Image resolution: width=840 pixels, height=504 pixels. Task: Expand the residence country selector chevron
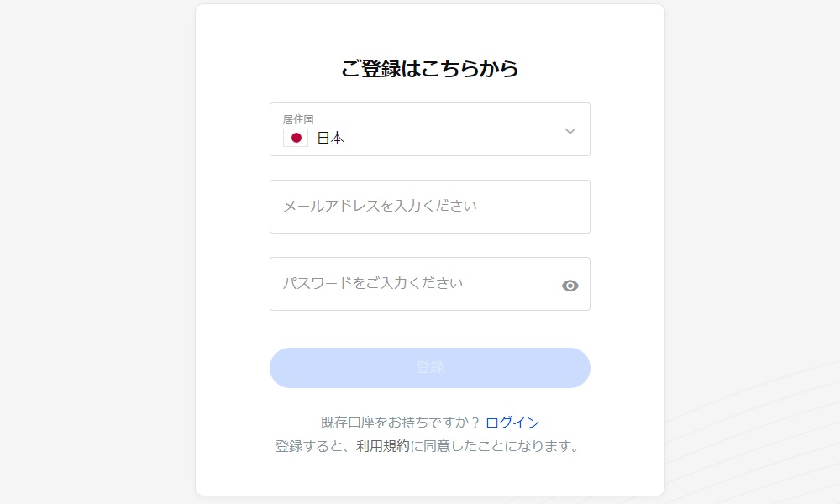570,130
